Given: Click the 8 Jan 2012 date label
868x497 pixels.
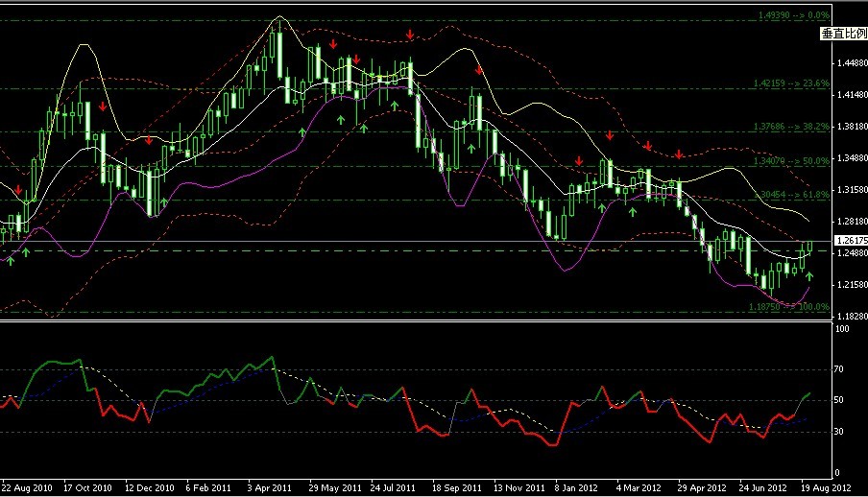Looking at the screenshot, I should click(x=576, y=488).
